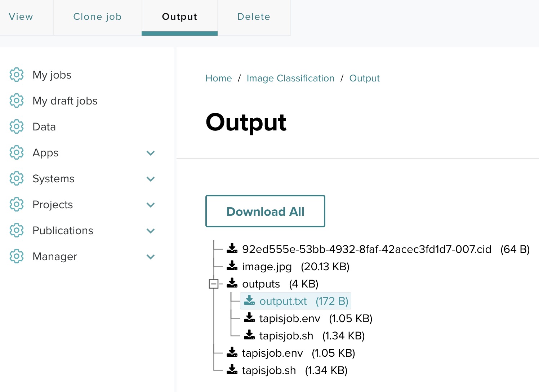Expand the Systems submenu arrow
Screen dimensions: 539x392
(151, 179)
